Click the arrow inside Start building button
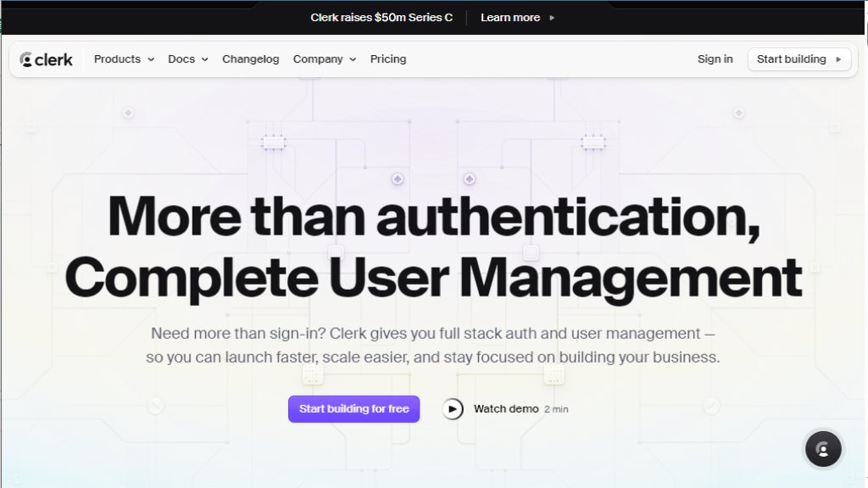This screenshot has height=488, width=868. coord(838,59)
